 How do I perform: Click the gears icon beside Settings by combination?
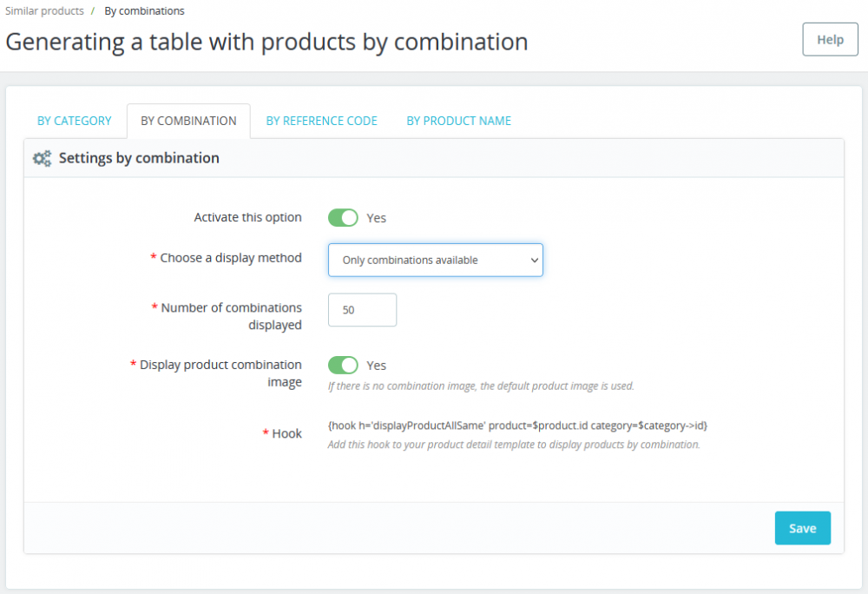42,158
